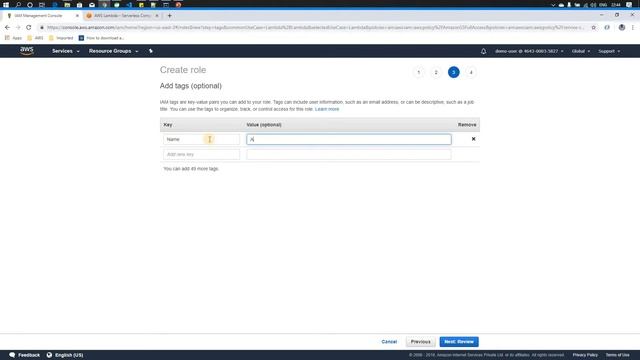
Task: Proceed with Next: Review button
Action: (x=459, y=342)
